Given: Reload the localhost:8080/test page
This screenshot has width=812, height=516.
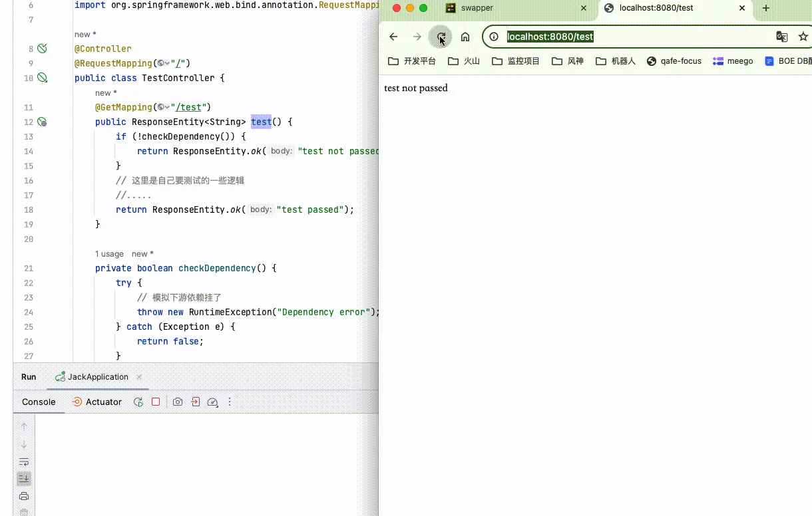Looking at the screenshot, I should (x=441, y=37).
